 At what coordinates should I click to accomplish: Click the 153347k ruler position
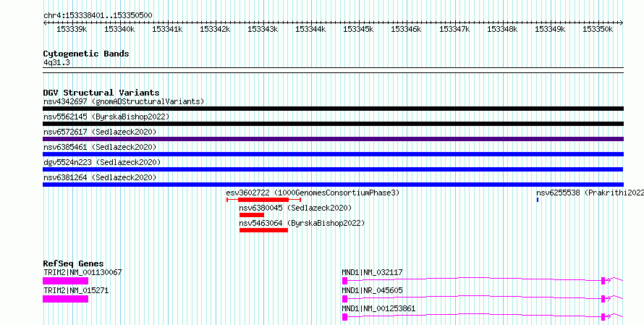pos(454,29)
